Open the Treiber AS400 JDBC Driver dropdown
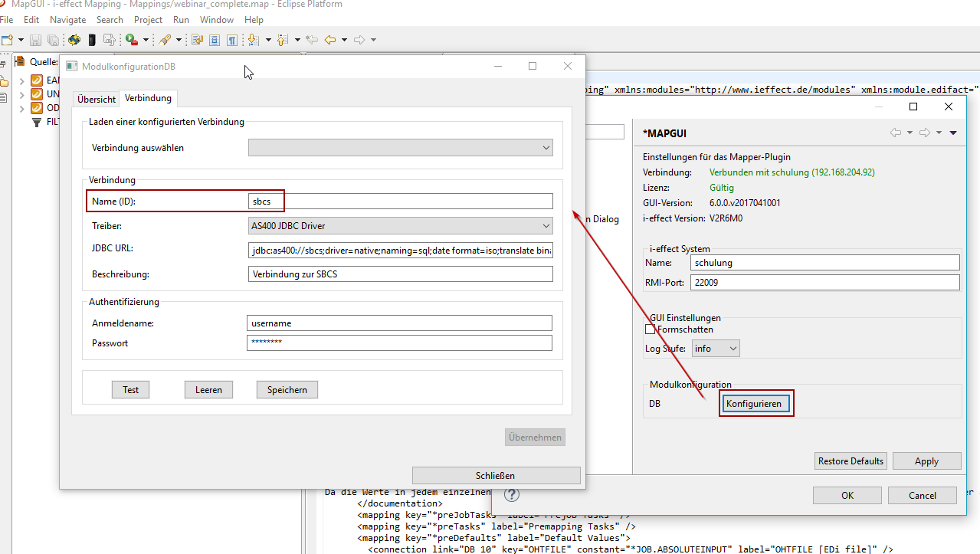 [400, 226]
